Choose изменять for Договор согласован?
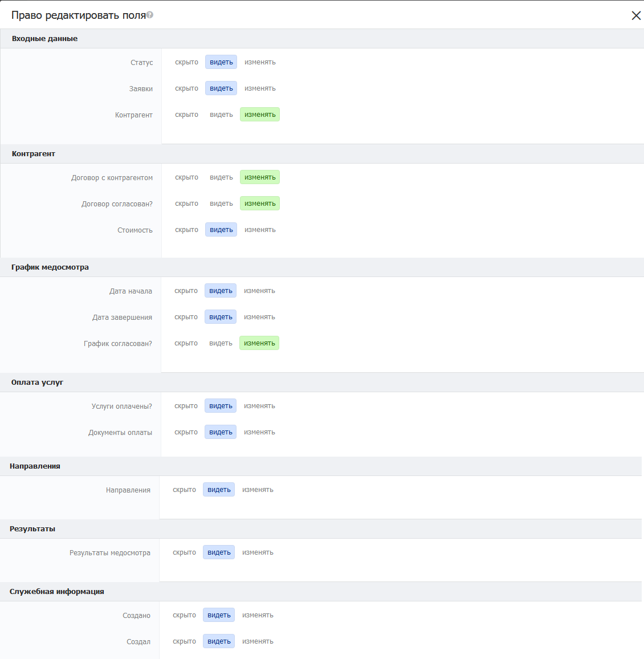 [x=260, y=204]
